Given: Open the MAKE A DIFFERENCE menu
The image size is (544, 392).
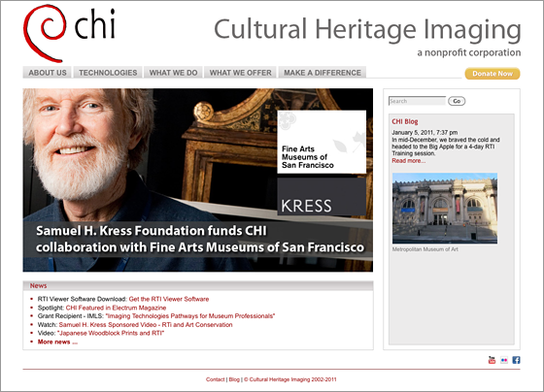Looking at the screenshot, I should point(323,73).
